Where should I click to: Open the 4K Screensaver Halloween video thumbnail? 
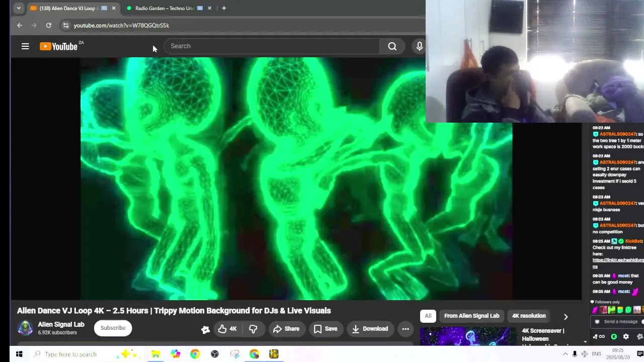468,336
